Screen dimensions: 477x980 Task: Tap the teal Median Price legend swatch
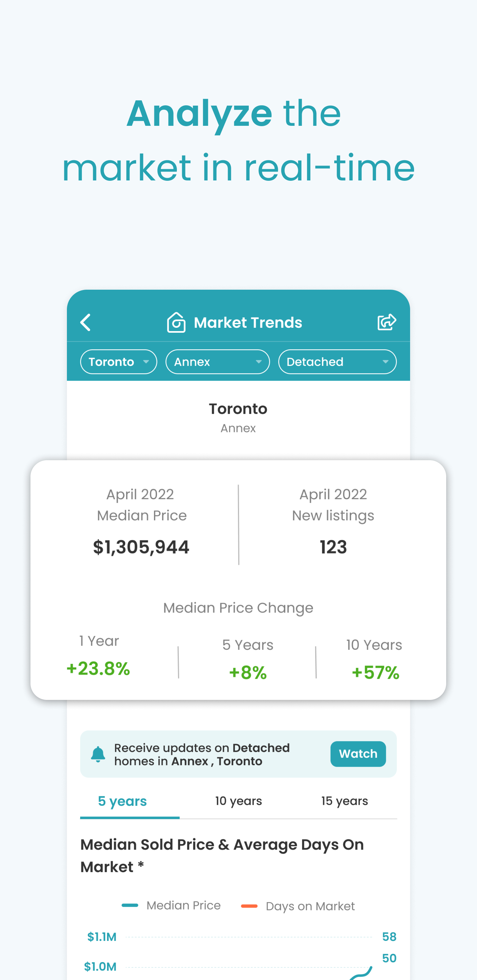pyautogui.click(x=130, y=906)
